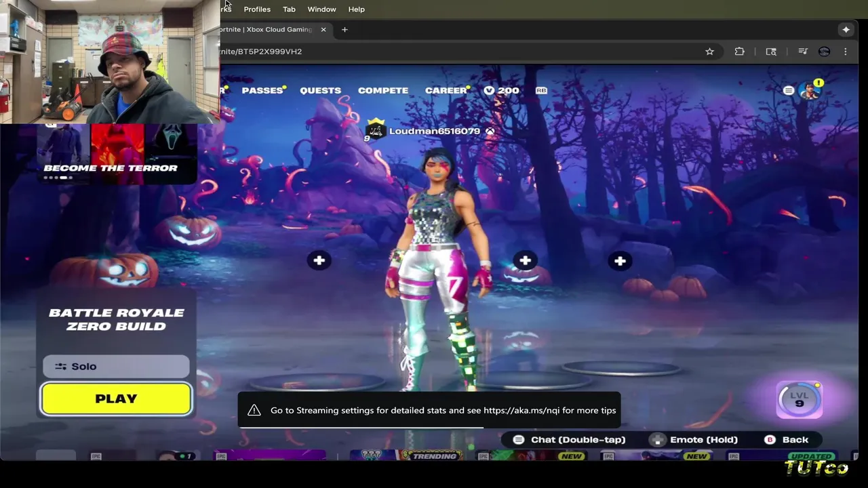Select the character skin in the lobby
The image size is (868, 488).
pos(439,271)
